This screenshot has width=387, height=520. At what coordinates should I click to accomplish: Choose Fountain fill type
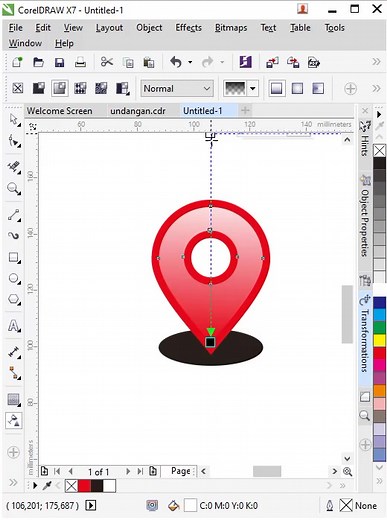[60, 88]
